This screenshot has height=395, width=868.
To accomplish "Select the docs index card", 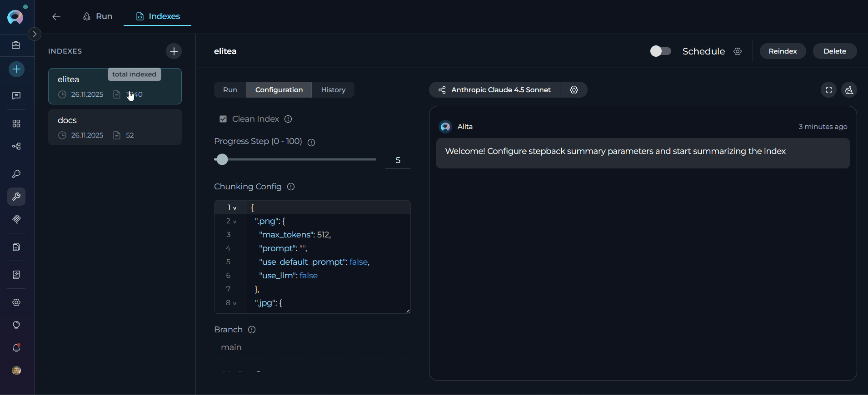I will click(115, 127).
